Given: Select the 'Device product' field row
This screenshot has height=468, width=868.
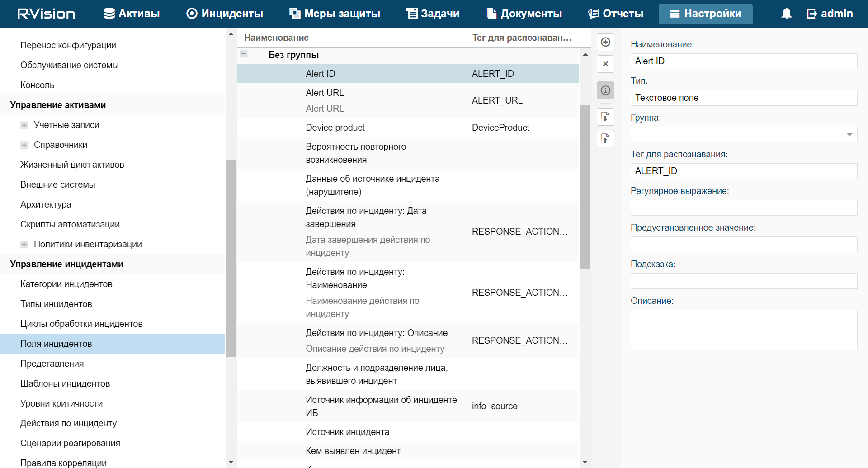Looking at the screenshot, I should click(x=335, y=128).
